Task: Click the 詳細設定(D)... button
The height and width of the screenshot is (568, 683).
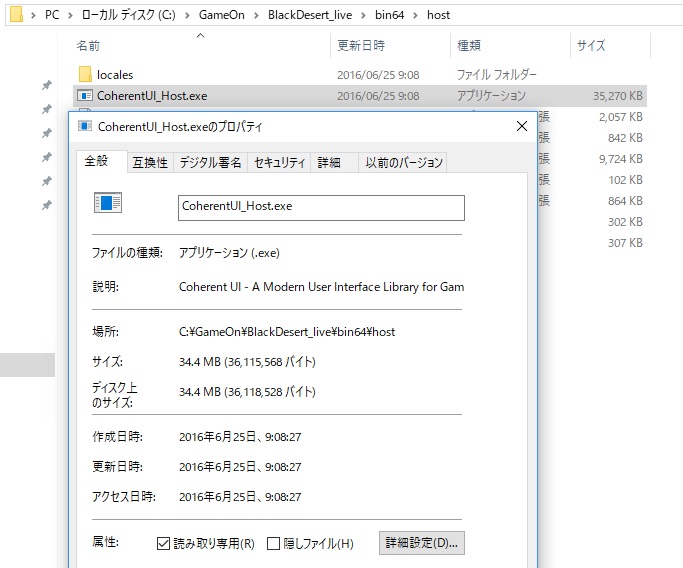Action: (422, 543)
